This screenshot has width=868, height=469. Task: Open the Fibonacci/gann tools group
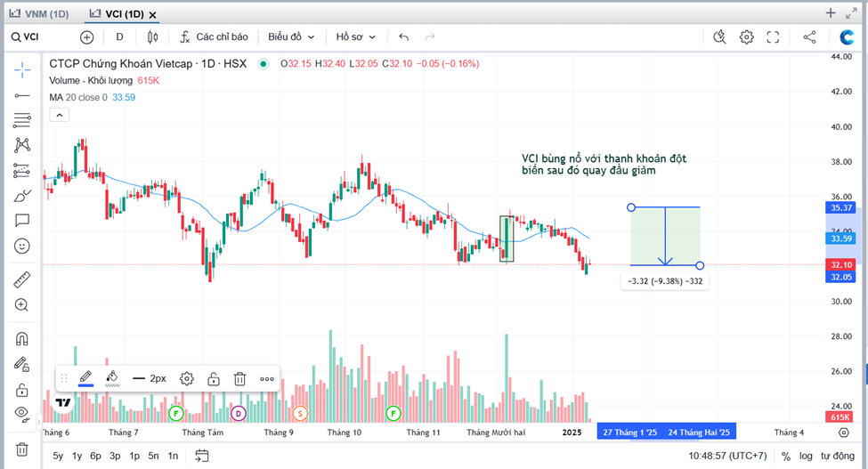(22, 120)
